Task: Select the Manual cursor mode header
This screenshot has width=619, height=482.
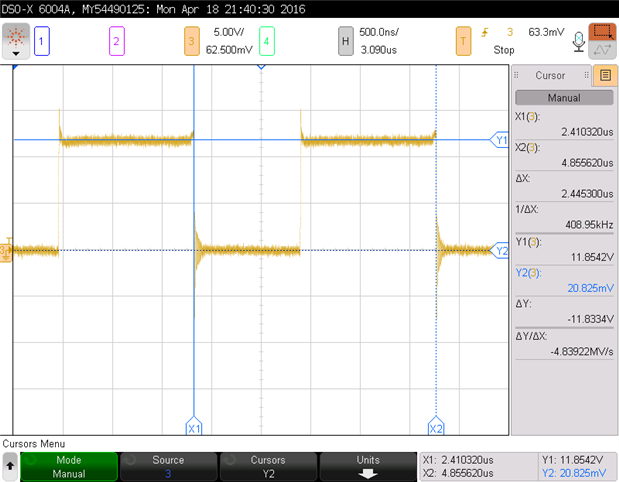Action: tap(564, 98)
